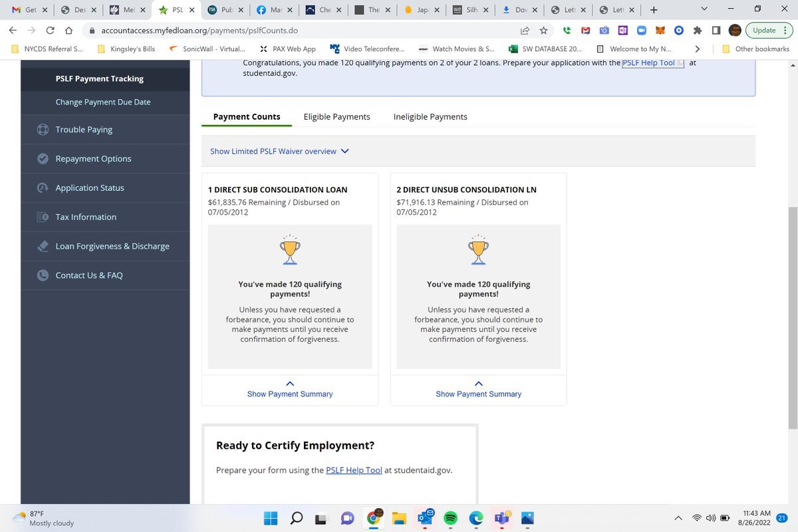Expand hidden system tray icons
The image size is (798, 532).
click(x=678, y=518)
